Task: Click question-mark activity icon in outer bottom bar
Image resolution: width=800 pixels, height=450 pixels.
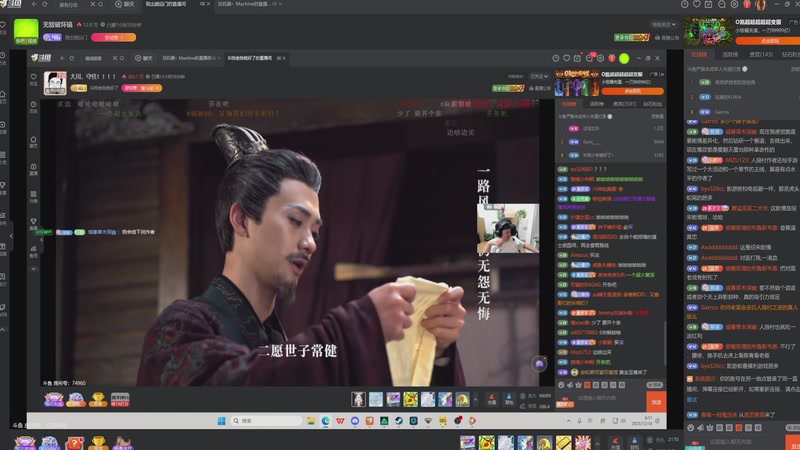Action: point(74,443)
